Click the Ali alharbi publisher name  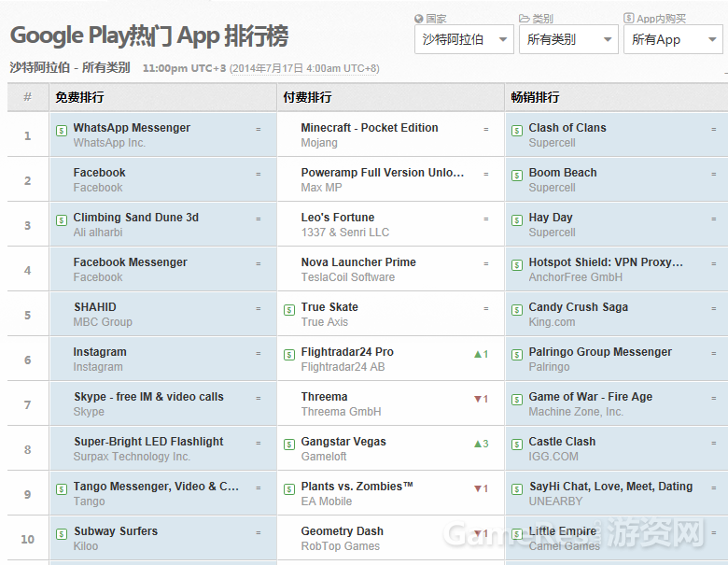[x=98, y=233]
